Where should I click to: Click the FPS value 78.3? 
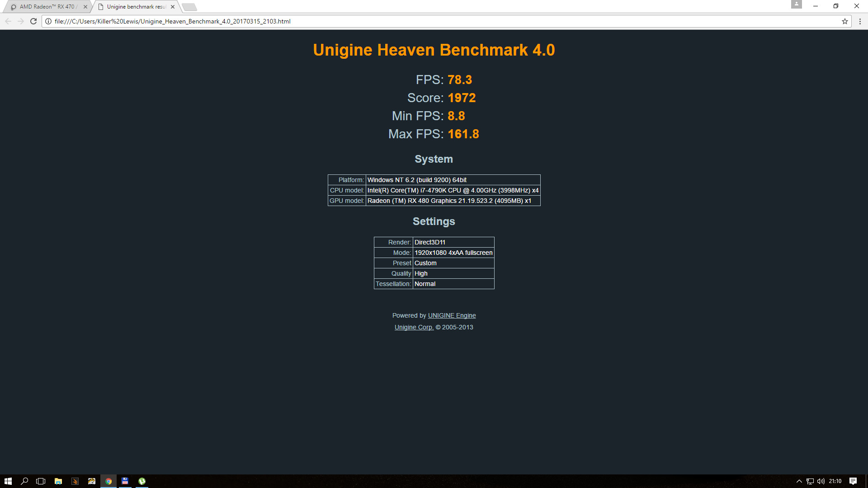click(460, 80)
